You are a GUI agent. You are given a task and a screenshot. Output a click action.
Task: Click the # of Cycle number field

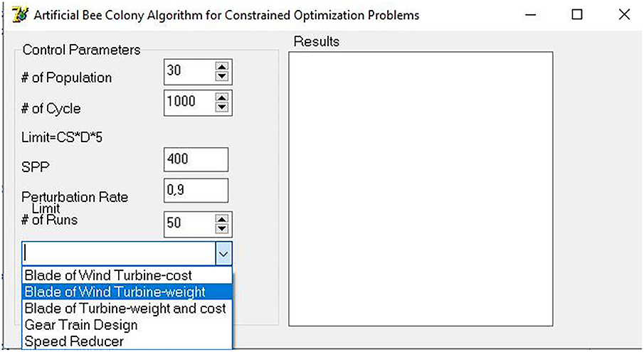188,103
